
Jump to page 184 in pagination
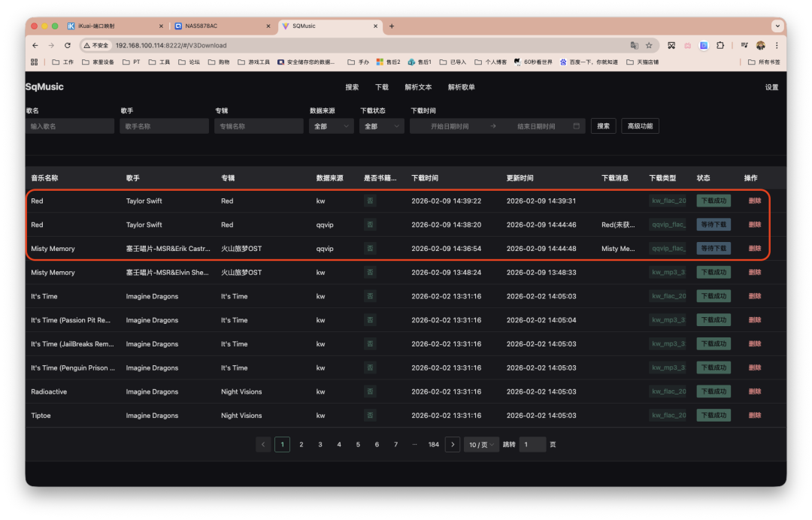pyautogui.click(x=433, y=444)
